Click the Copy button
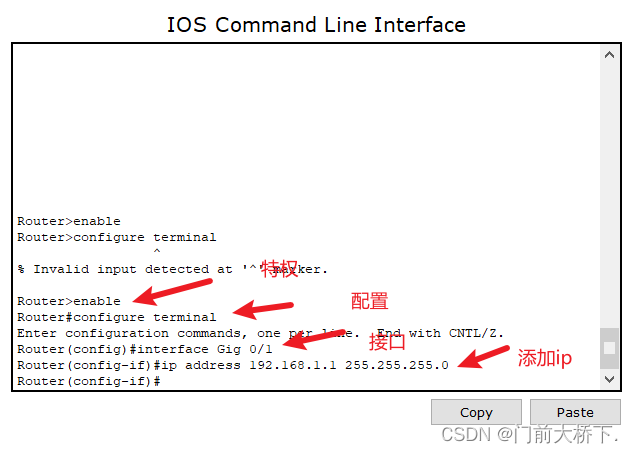 (476, 412)
